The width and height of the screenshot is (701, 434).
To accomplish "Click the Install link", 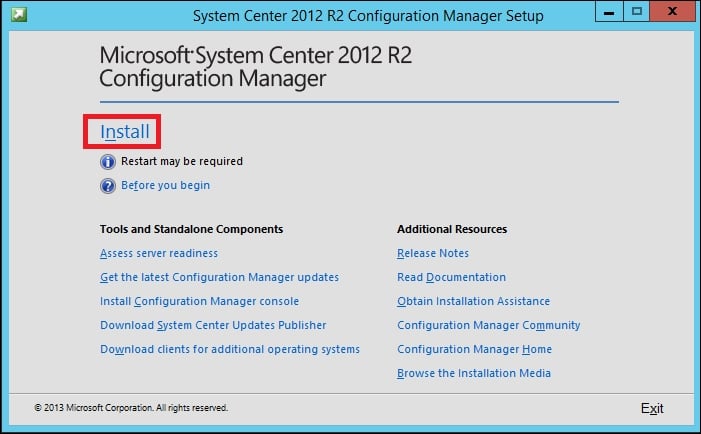I will point(125,132).
